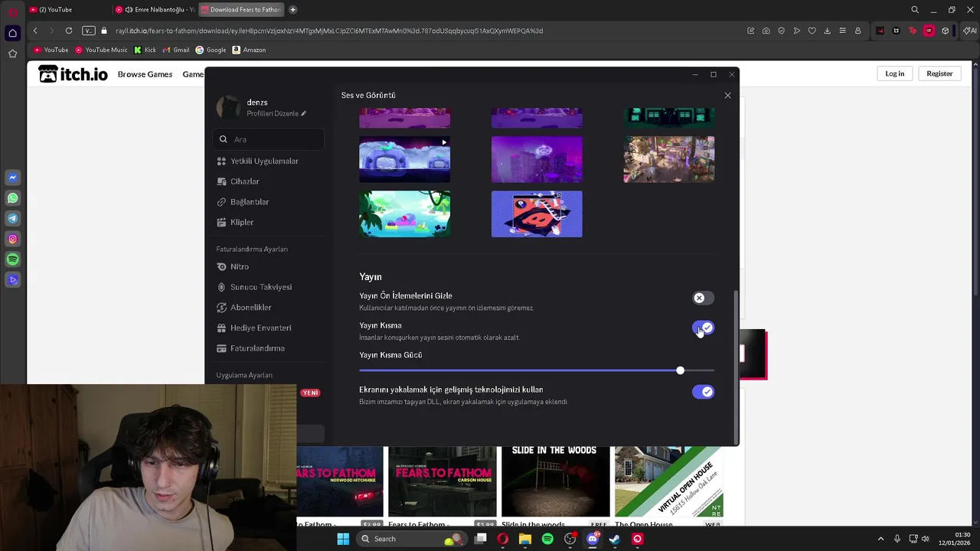Click Register on itch.io page
The image size is (980, 551).
[x=939, y=73]
